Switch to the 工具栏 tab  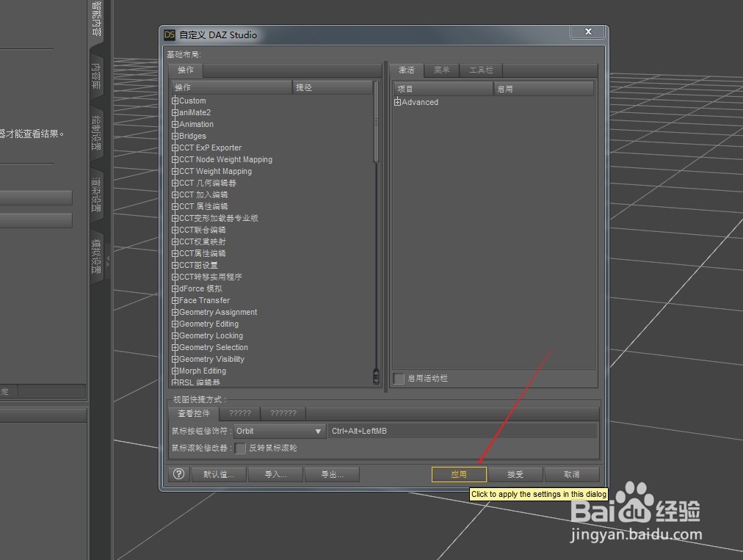pos(481,70)
